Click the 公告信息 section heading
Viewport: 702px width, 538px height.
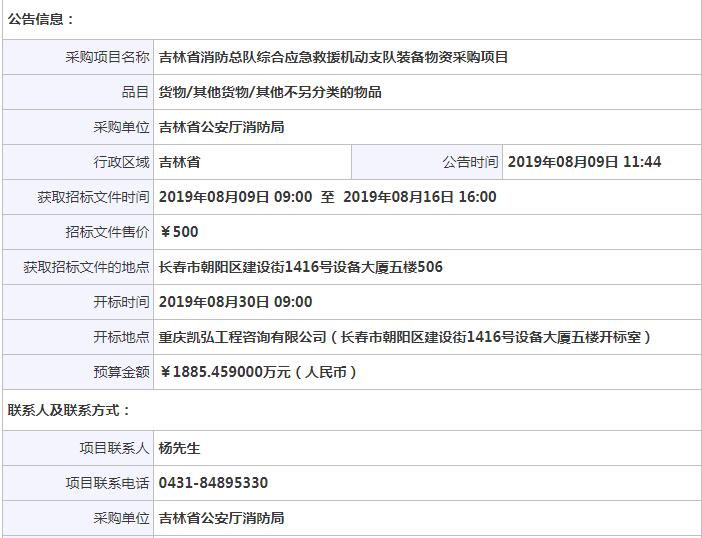pos(40,19)
